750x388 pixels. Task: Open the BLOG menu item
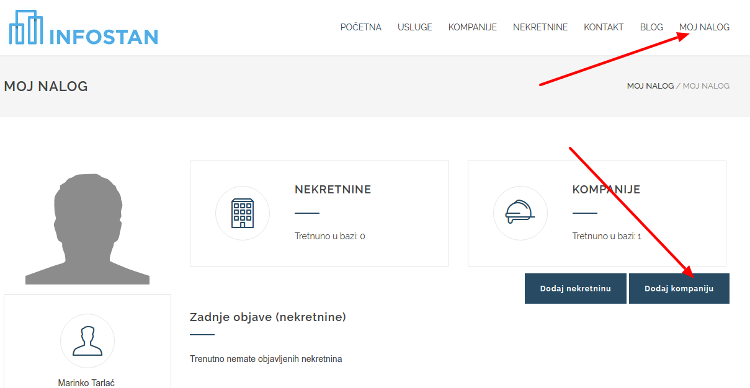pyautogui.click(x=651, y=27)
